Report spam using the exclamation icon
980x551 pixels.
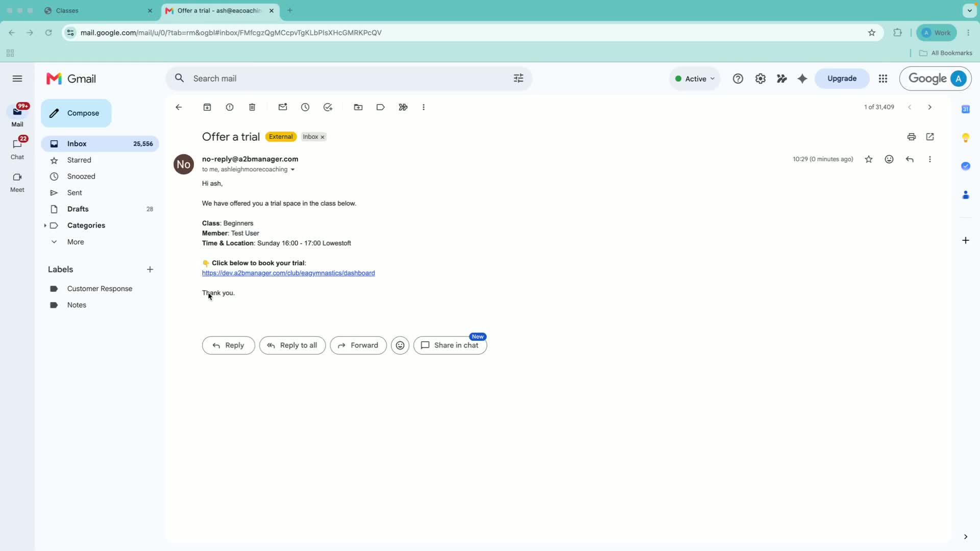pyautogui.click(x=230, y=107)
